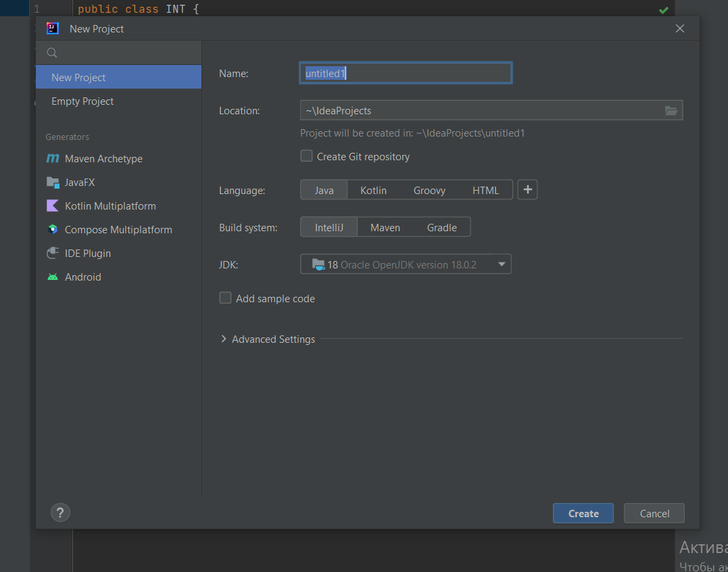Select New Project in the sidebar
Viewport: 728px width, 572px height.
(118, 77)
